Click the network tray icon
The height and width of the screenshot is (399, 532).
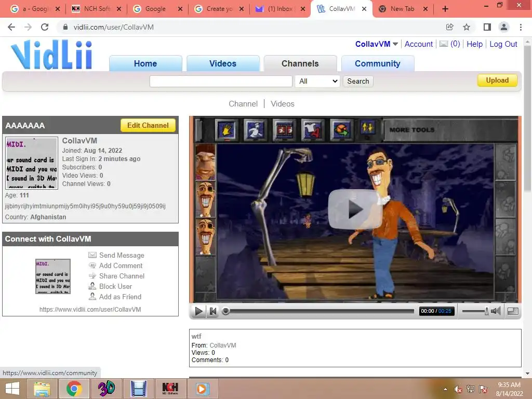click(471, 390)
